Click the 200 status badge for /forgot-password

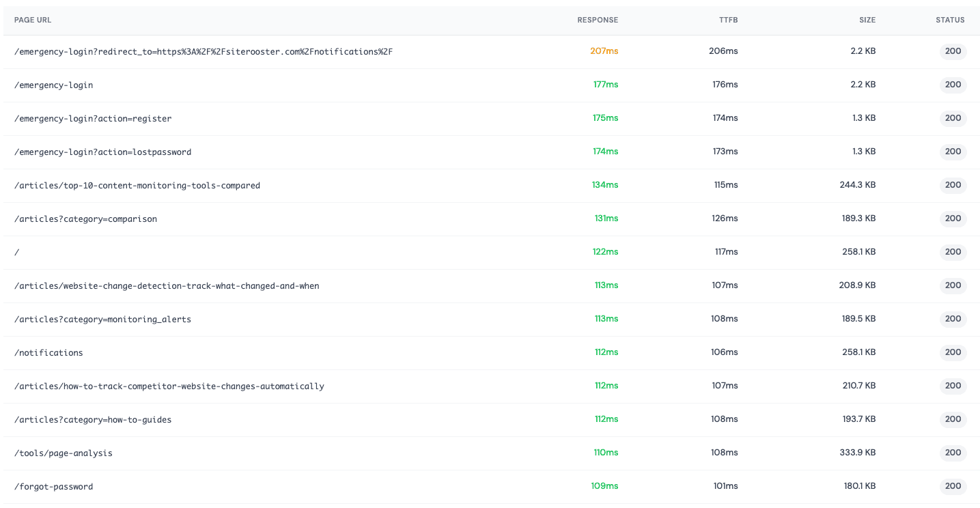[x=953, y=486]
